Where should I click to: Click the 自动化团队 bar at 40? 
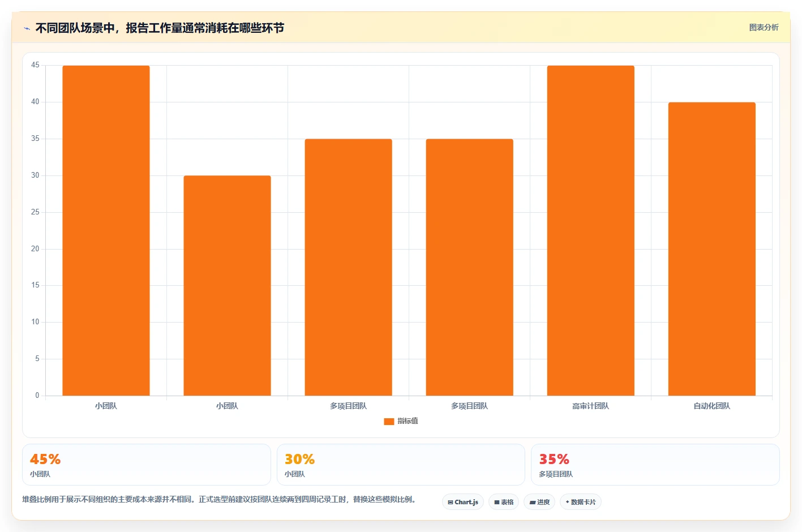pyautogui.click(x=711, y=249)
